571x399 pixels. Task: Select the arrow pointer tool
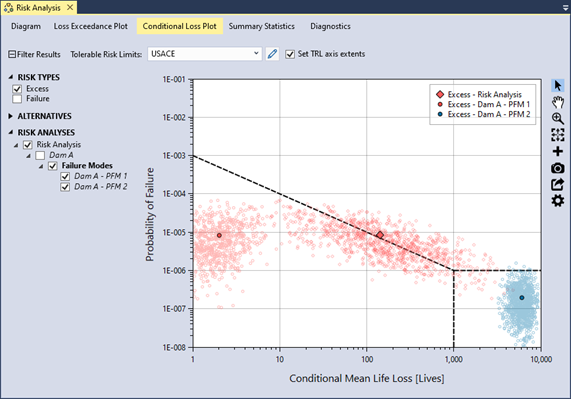coord(558,86)
